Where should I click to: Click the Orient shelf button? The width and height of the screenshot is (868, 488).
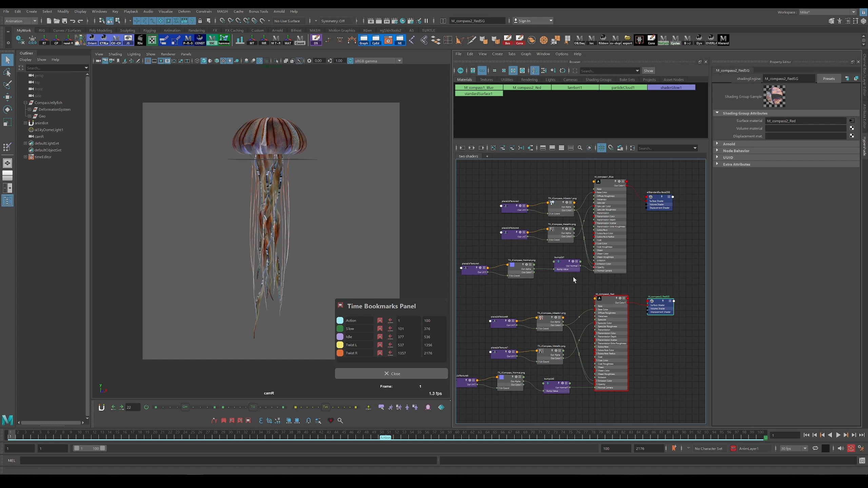92,40
